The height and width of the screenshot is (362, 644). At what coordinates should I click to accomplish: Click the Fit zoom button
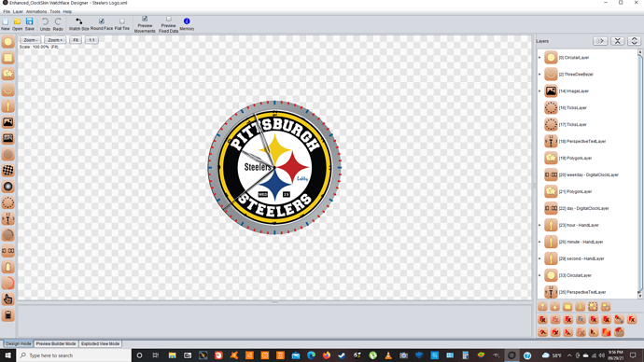[76, 40]
